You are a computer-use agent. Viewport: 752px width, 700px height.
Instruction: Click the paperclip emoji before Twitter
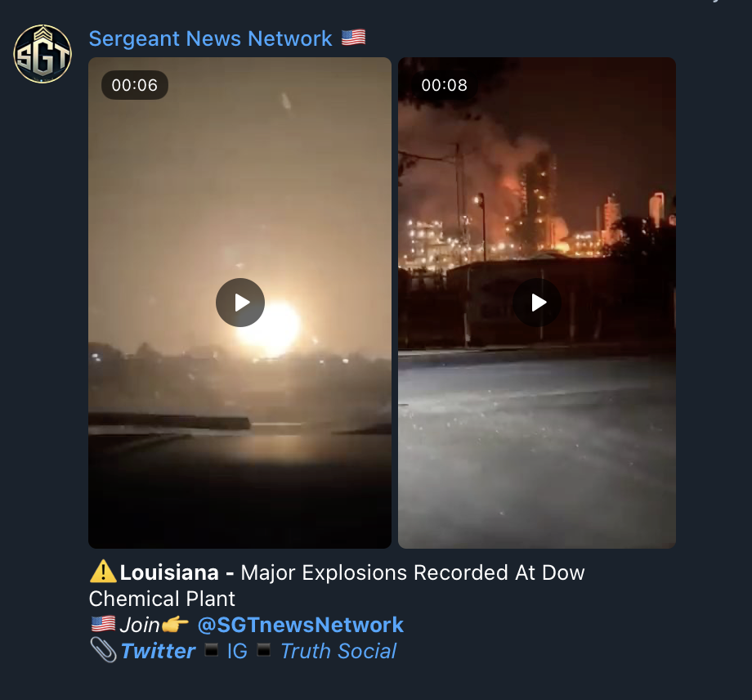point(103,651)
